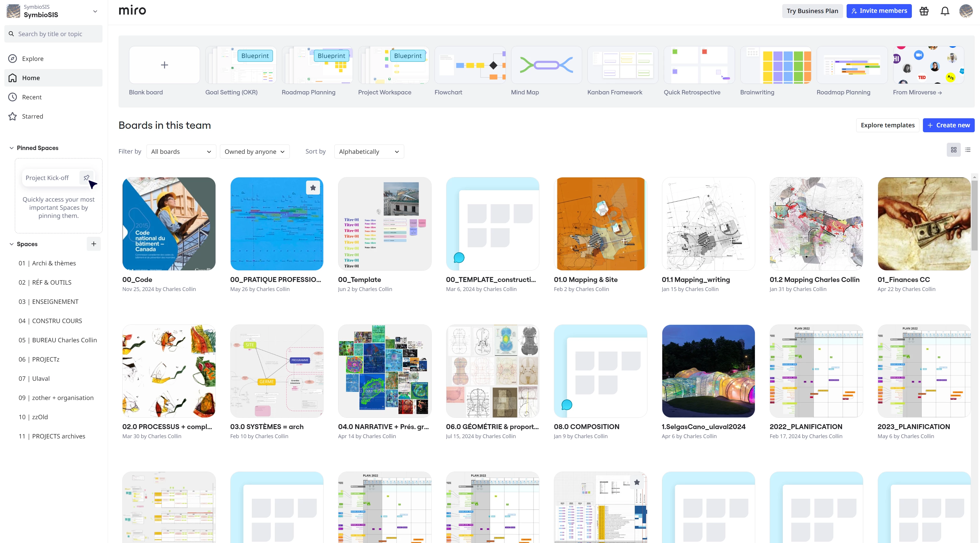Click the Recent clock icon
Image resolution: width=980 pixels, height=543 pixels.
pyautogui.click(x=13, y=97)
